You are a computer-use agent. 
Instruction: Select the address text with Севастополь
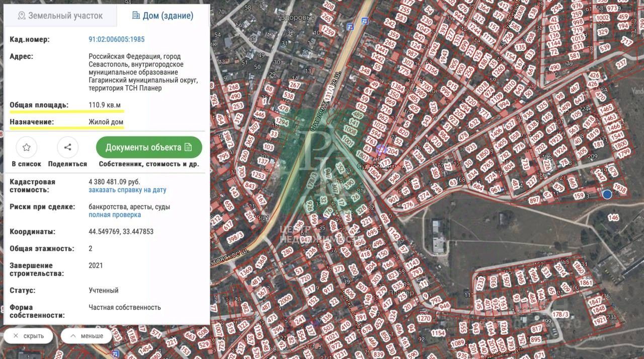(x=143, y=72)
